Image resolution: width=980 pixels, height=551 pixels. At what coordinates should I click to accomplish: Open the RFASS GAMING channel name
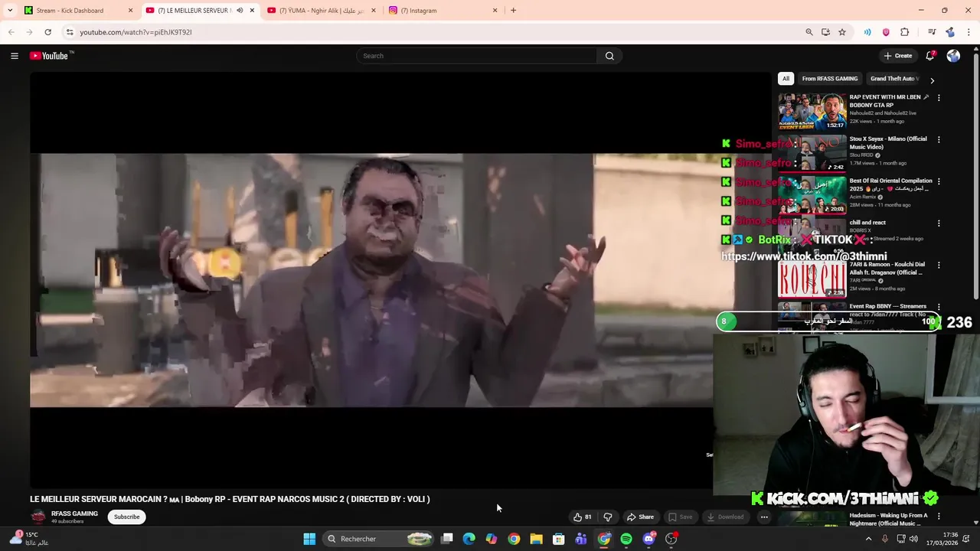click(x=74, y=514)
